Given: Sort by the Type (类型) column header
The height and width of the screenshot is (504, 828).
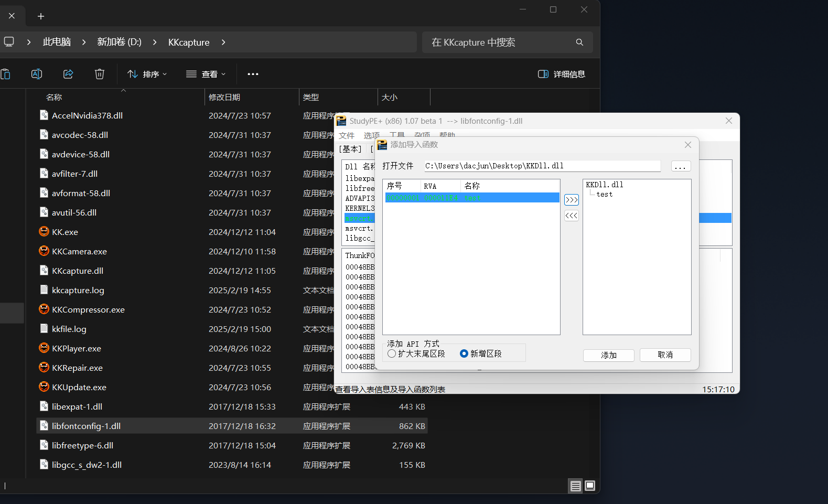Looking at the screenshot, I should point(311,97).
